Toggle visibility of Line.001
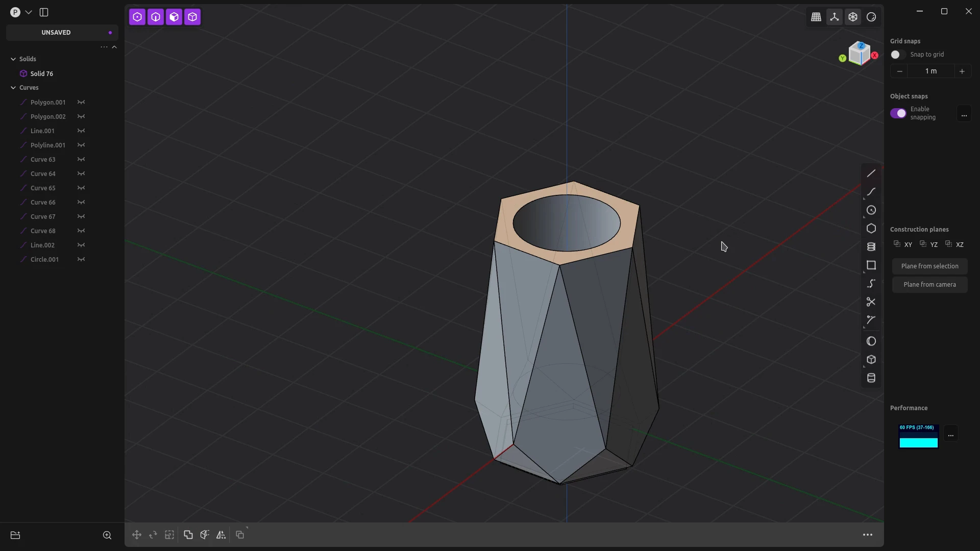The height and width of the screenshot is (551, 980). pos(81,131)
